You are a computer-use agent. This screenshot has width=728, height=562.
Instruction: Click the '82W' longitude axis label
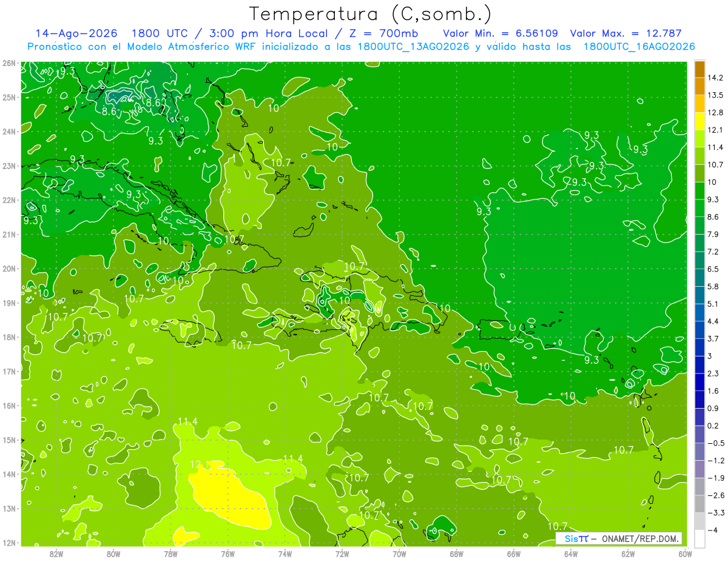point(56,554)
